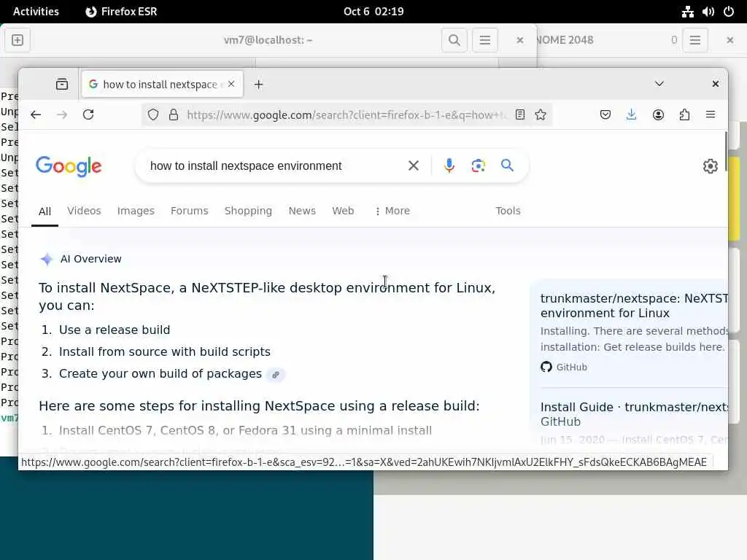Open power menu icon in top bar
Image resolution: width=747 pixels, height=560 pixels.
tap(729, 12)
